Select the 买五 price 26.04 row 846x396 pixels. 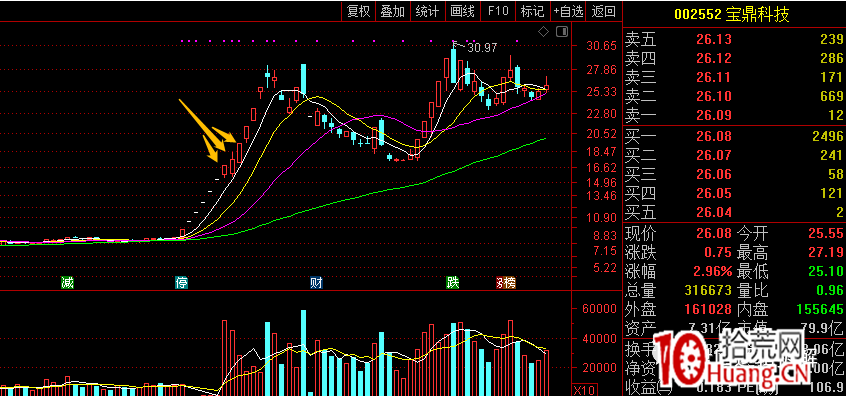click(x=734, y=213)
